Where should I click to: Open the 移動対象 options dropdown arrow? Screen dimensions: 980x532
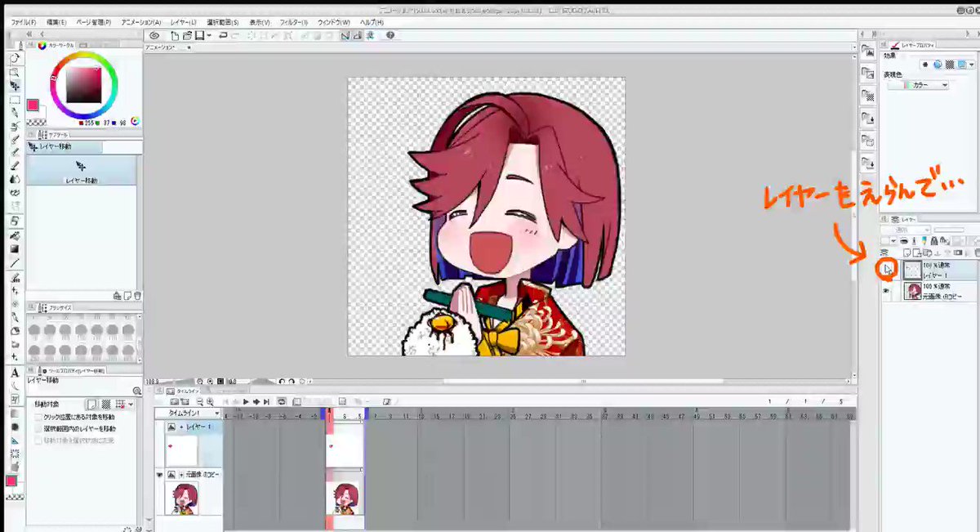point(131,404)
